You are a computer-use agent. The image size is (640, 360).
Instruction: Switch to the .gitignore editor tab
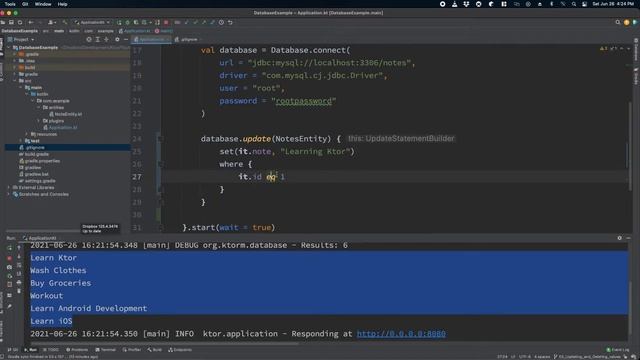point(187,40)
